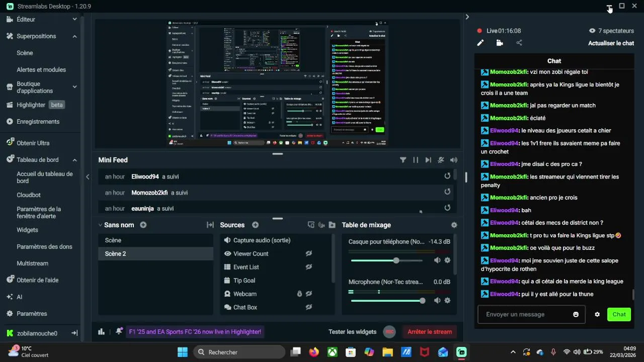Open Alertes et modules
The image size is (644, 362).
tap(41, 69)
